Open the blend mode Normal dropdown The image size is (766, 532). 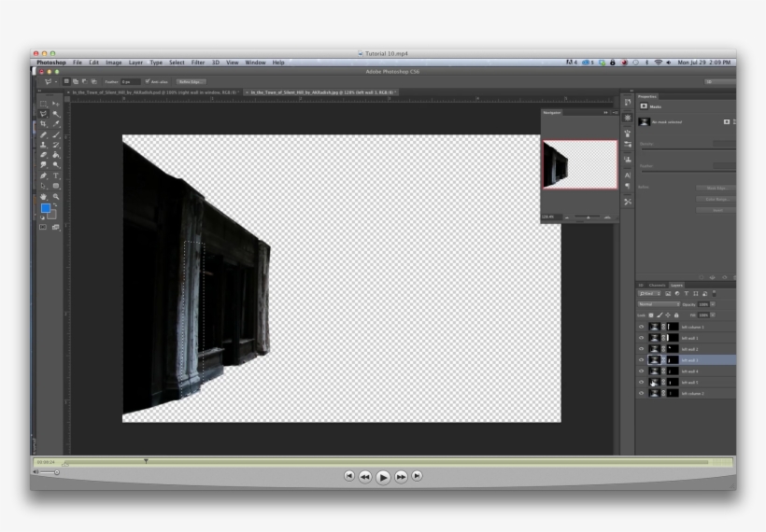659,304
